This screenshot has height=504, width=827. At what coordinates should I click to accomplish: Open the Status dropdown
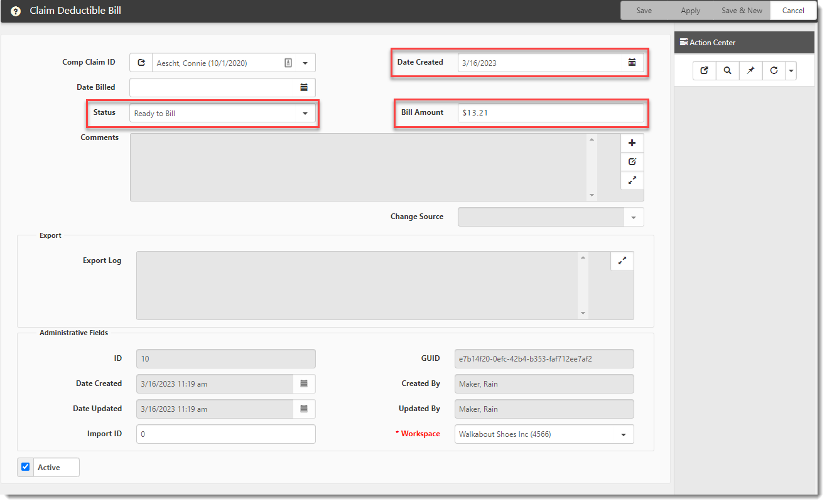point(305,114)
